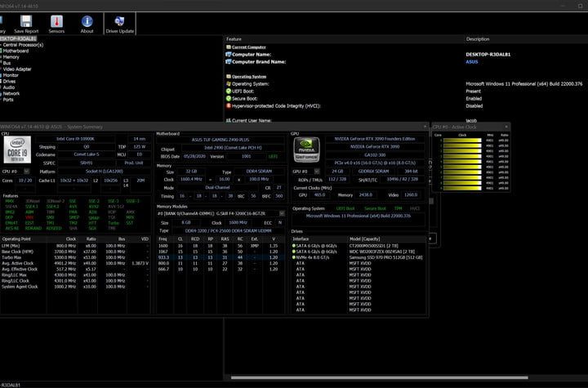Image resolution: width=588 pixels, height=388 pixels.
Task: Click the horizontal scrollbar in the details pane
Action: tap(380, 377)
